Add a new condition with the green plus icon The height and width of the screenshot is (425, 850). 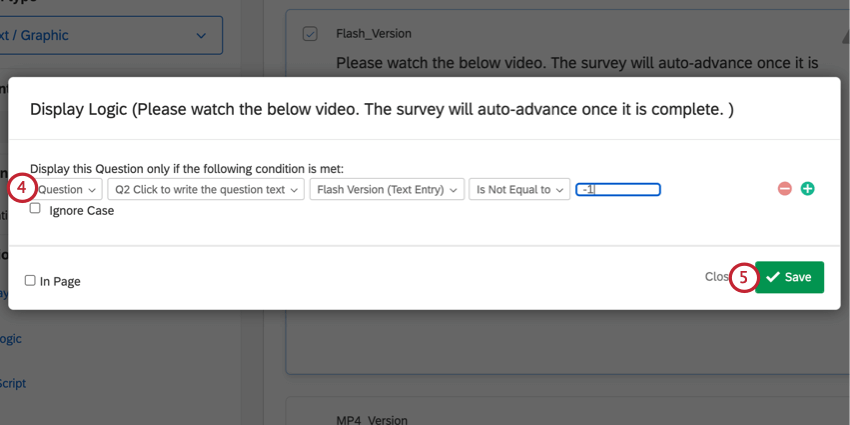pyautogui.click(x=808, y=188)
